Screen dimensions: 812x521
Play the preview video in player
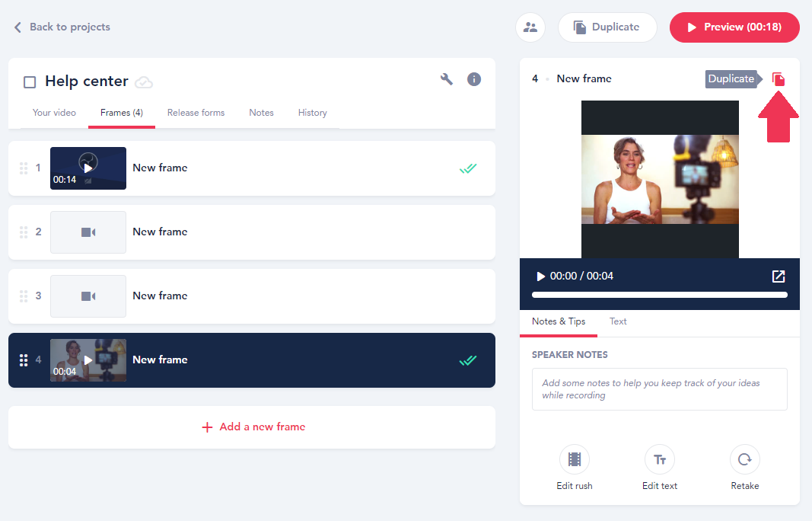tap(541, 276)
